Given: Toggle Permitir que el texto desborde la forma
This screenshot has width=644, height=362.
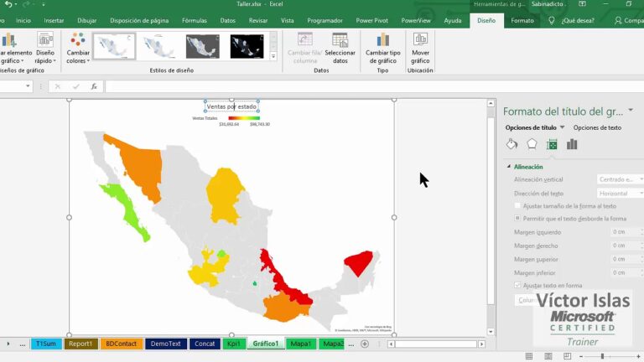Looking at the screenshot, I should click(517, 219).
